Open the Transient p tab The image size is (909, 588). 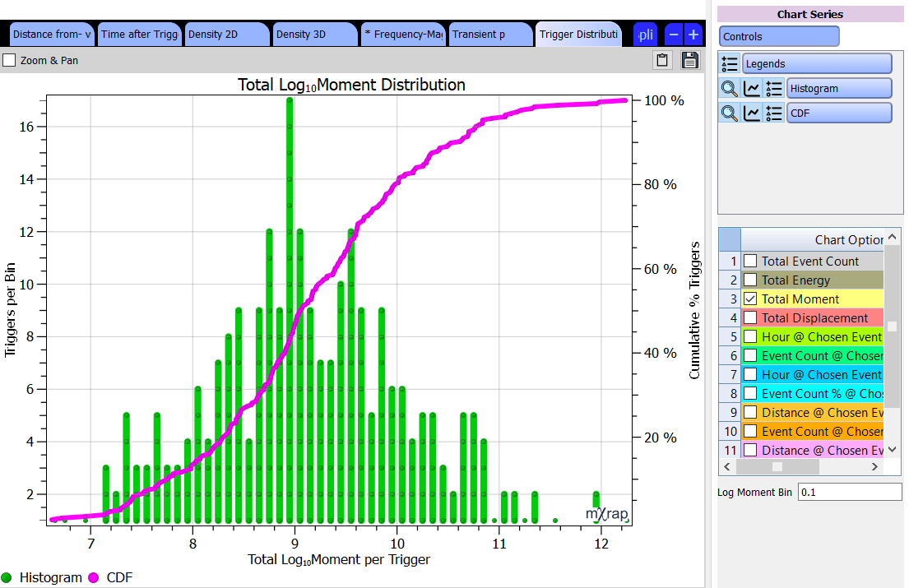(489, 35)
